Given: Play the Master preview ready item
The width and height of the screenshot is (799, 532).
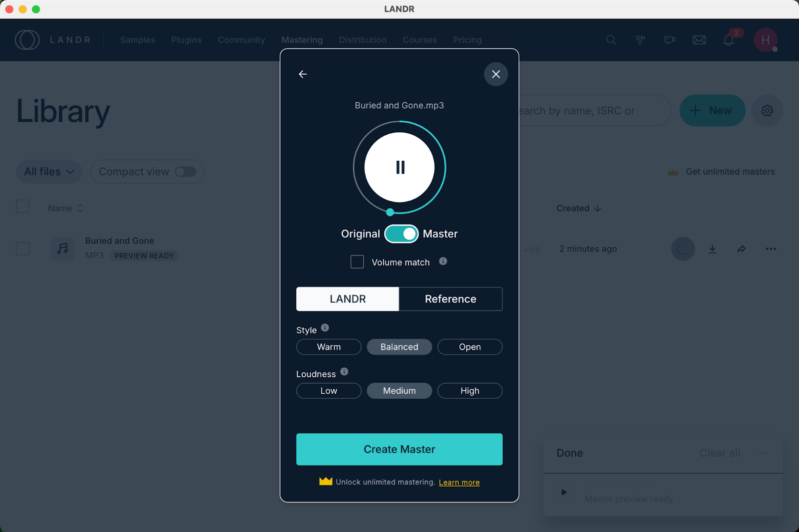Looking at the screenshot, I should tap(564, 492).
